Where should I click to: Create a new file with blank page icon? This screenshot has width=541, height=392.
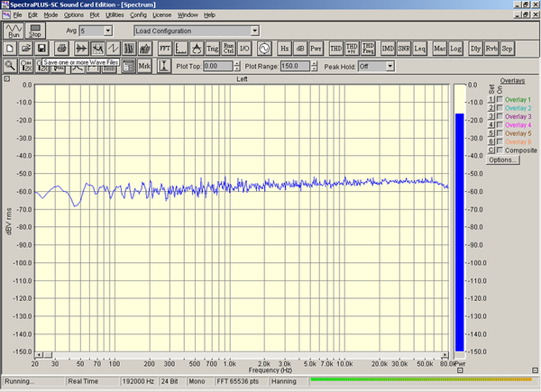tap(10, 49)
